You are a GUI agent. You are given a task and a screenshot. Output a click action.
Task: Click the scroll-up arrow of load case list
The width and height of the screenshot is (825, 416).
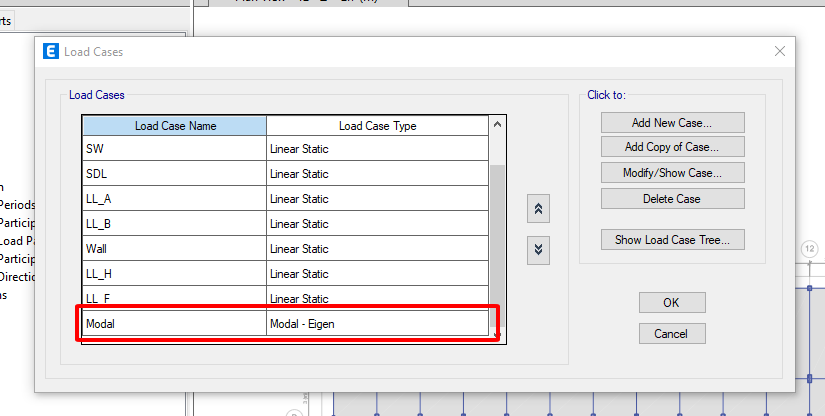pos(497,125)
